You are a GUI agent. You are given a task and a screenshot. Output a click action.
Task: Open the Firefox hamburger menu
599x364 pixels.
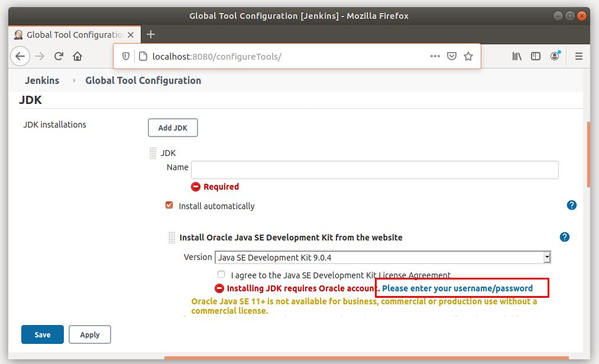pyautogui.click(x=578, y=56)
